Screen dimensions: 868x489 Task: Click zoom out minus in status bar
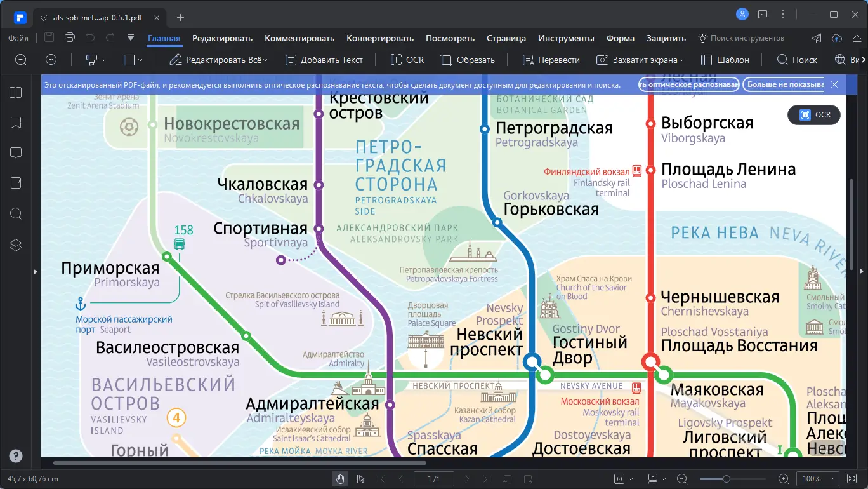pyautogui.click(x=682, y=479)
